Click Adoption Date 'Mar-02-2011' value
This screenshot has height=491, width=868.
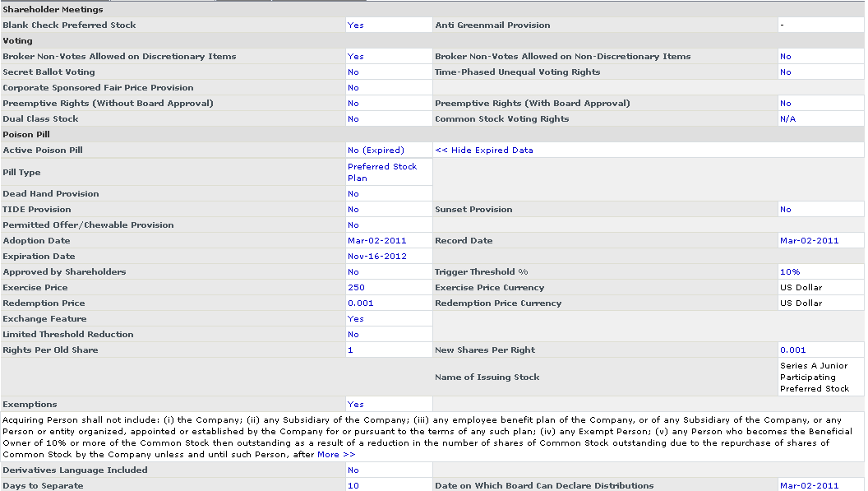tap(377, 240)
